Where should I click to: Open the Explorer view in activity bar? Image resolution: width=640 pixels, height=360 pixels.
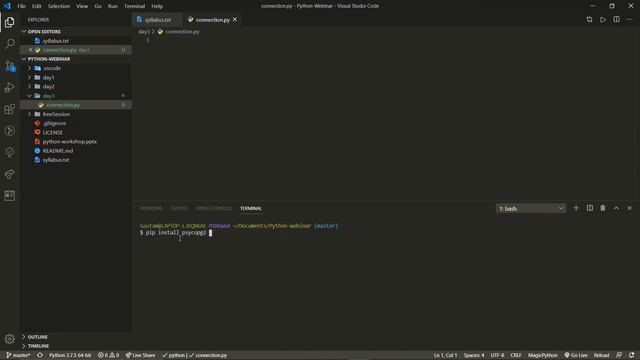(9, 22)
